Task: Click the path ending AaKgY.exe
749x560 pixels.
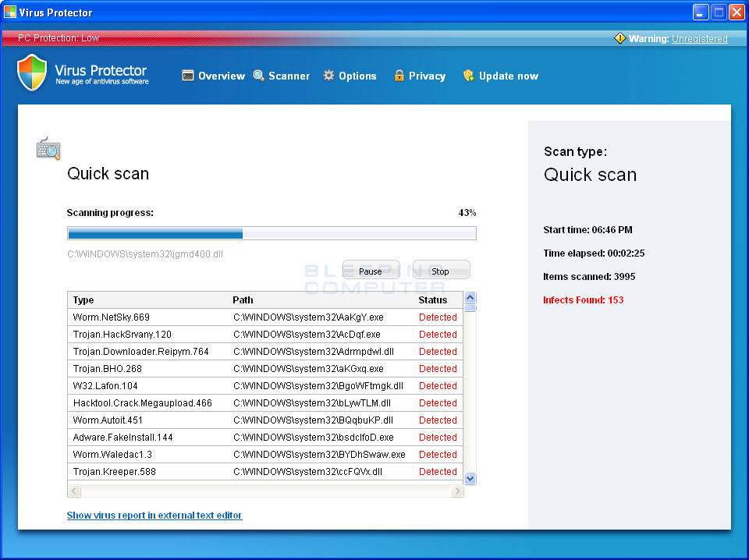Action: pos(309,317)
